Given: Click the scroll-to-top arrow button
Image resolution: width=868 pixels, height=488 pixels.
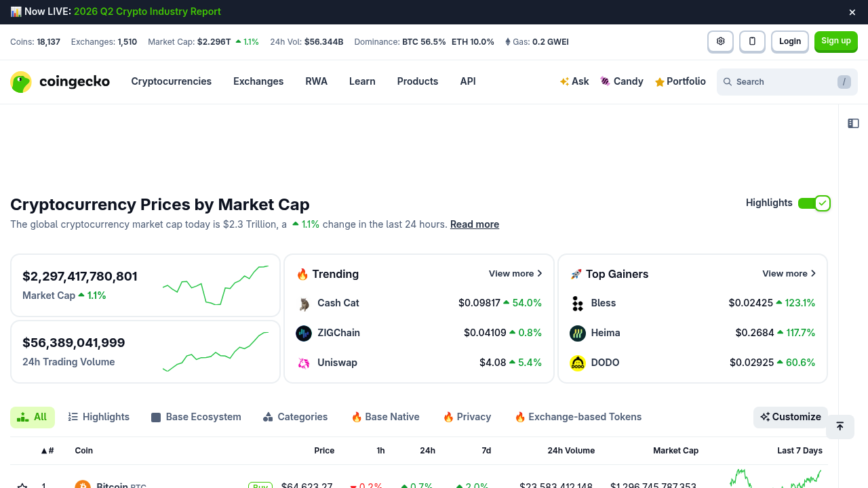Looking at the screenshot, I should coord(840,426).
